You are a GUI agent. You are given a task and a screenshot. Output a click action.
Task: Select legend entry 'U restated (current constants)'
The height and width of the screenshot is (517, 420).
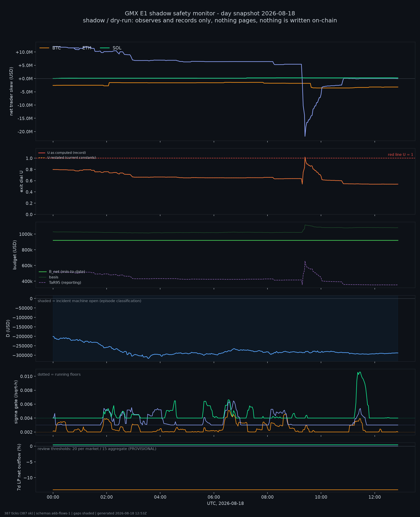pyautogui.click(x=72, y=157)
